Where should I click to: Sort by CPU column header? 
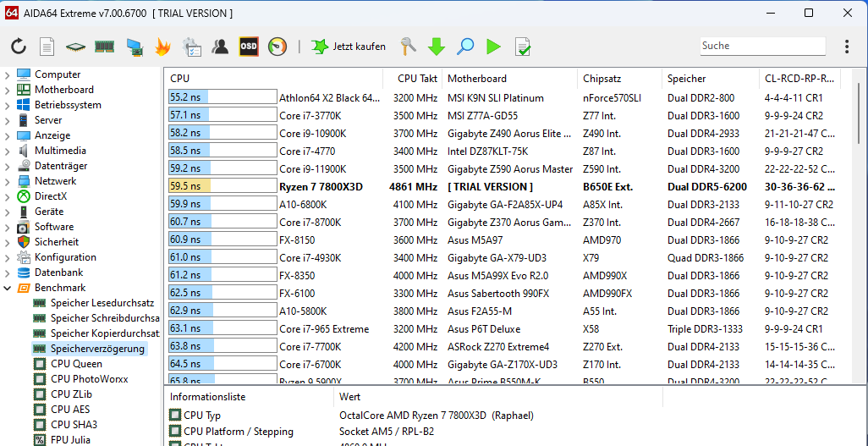click(x=274, y=79)
